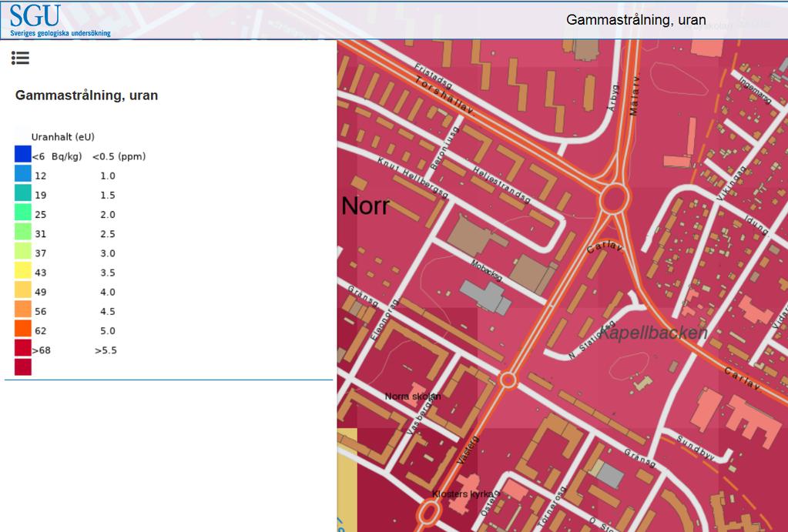Viewport: 788px width, 532px height.
Task: Click the 'Mobacksg' street label
Action: point(487,270)
